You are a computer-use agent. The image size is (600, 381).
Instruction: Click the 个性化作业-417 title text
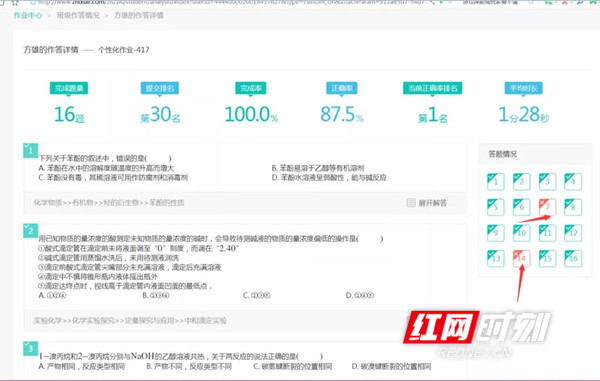point(124,50)
